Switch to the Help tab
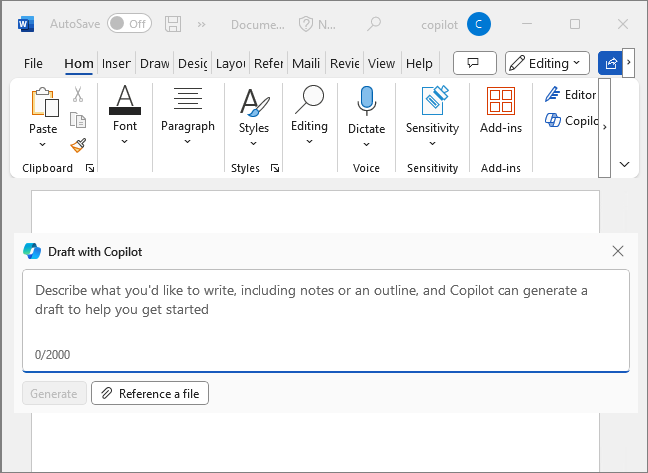Screen dimensions: 648x473 click(x=419, y=64)
